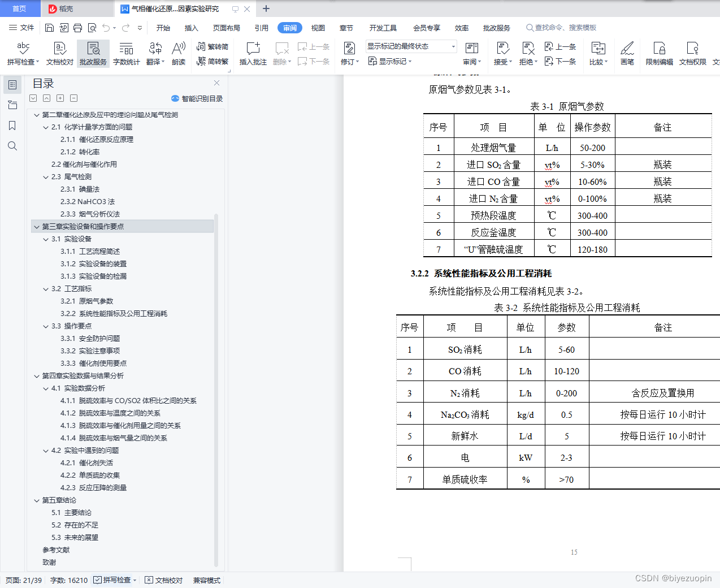
Task: Click 插入批注 insert comment
Action: point(253,54)
